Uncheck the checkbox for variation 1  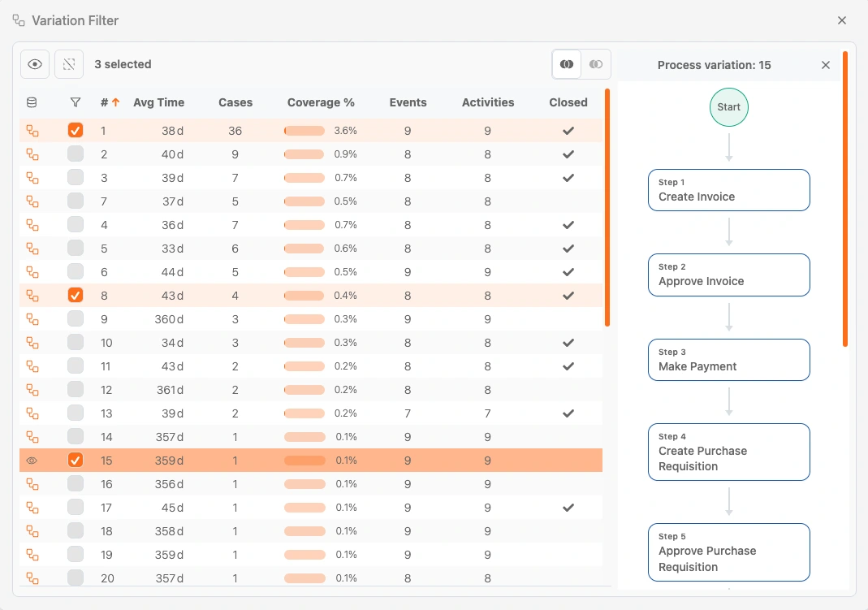[x=76, y=130]
